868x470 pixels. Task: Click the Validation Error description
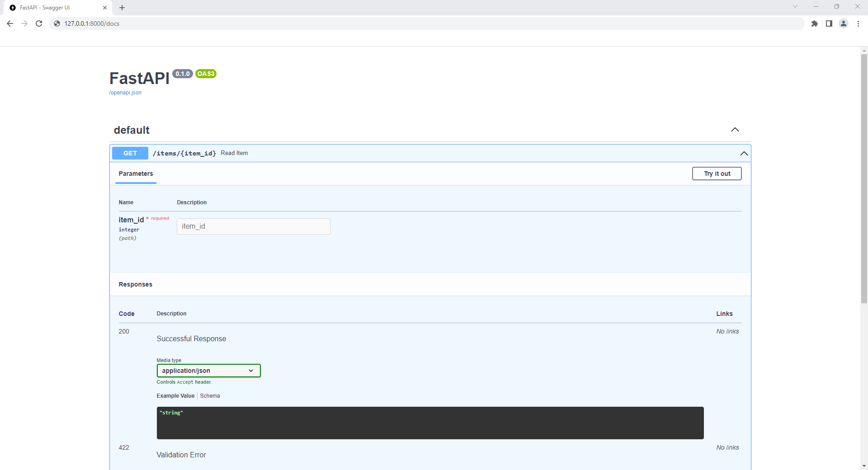(181, 455)
